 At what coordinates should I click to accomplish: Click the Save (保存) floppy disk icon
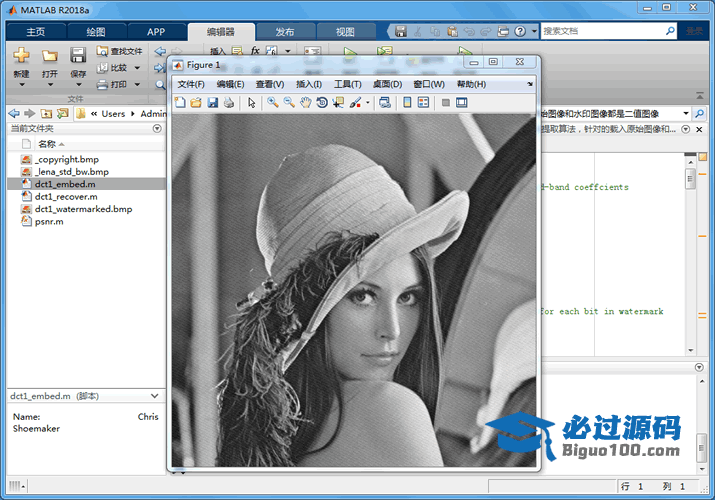78,55
